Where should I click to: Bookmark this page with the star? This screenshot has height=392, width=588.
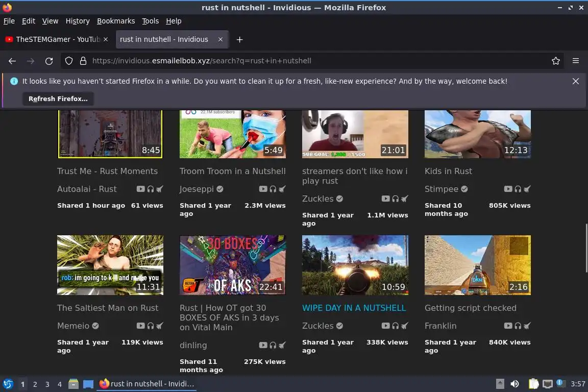point(556,61)
